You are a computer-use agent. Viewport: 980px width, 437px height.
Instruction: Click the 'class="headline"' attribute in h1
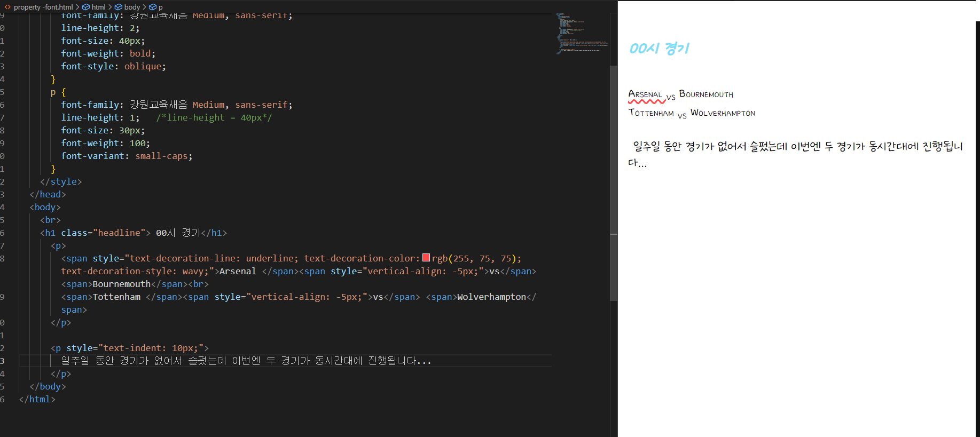coord(103,233)
